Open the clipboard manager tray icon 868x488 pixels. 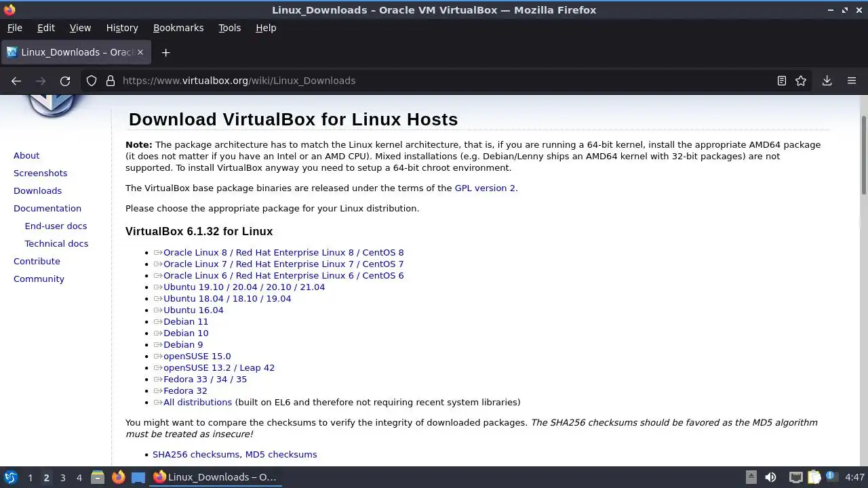[x=814, y=477]
